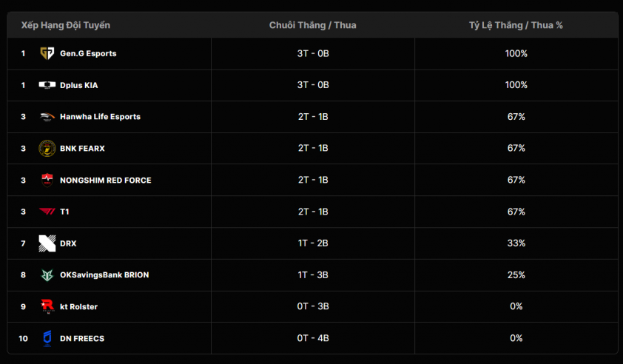Click the kt Rolster logo
Viewport: 623px width, 364px height.
[x=47, y=306]
